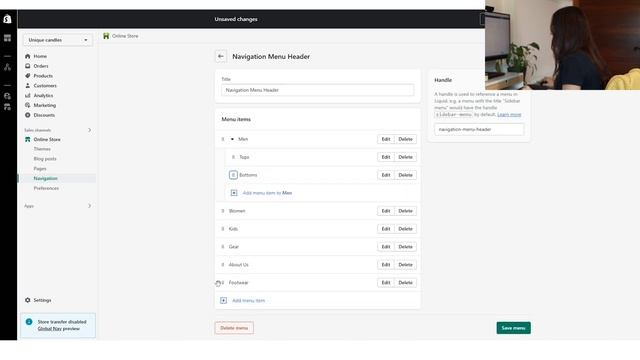The width and height of the screenshot is (640, 360).
Task: Click the info icon in Store transfer notice
Action: [29, 322]
